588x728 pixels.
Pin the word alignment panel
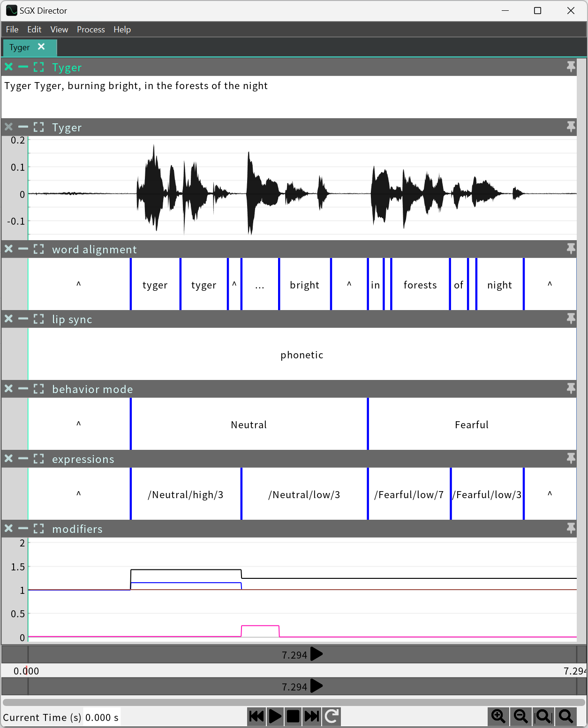[x=571, y=249]
